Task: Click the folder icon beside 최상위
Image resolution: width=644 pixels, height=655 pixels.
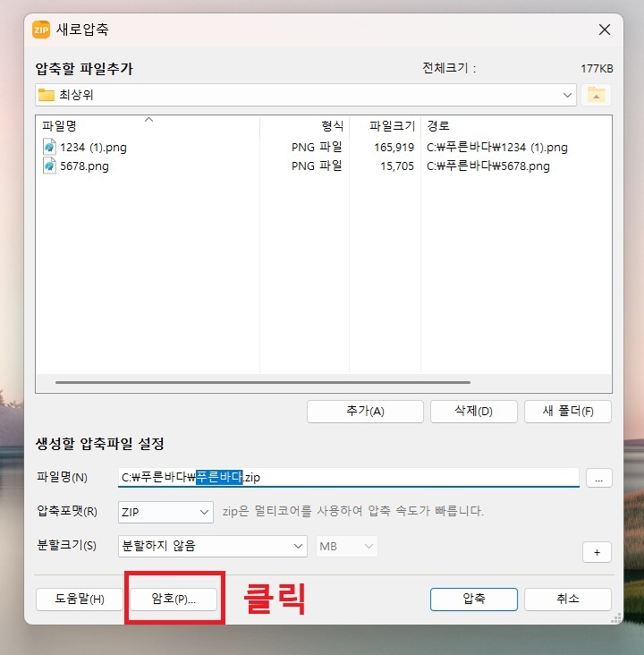Action: click(x=47, y=95)
